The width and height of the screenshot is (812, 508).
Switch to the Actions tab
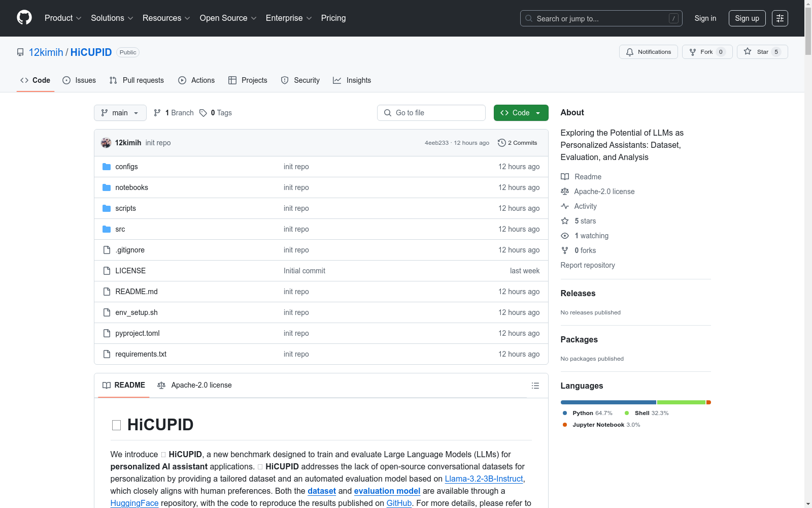click(x=196, y=80)
